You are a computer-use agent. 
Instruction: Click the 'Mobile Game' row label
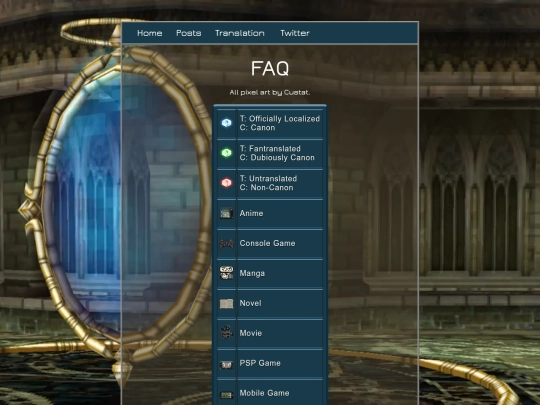[x=264, y=393]
